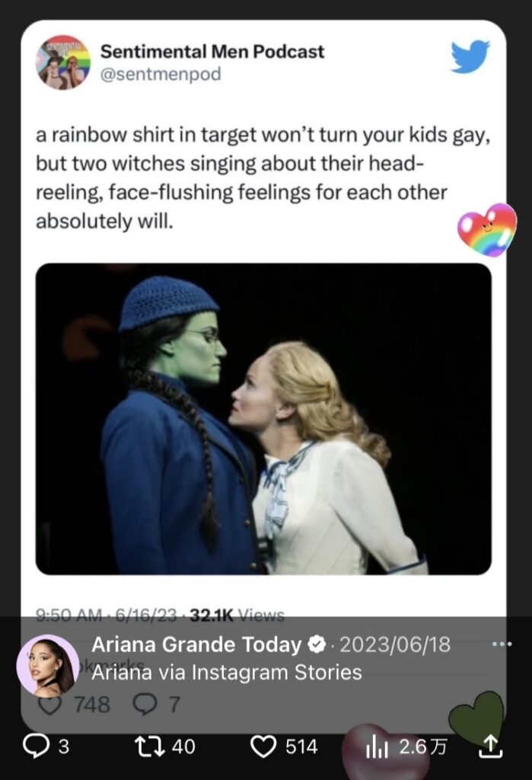
Task: Open the photo of the two witches
Action: (x=263, y=419)
